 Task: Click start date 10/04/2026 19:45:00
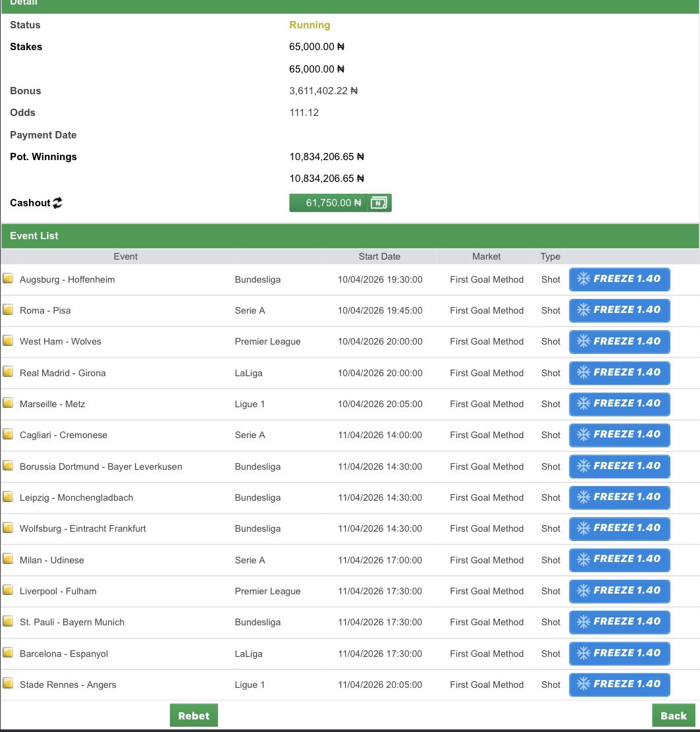(x=381, y=310)
